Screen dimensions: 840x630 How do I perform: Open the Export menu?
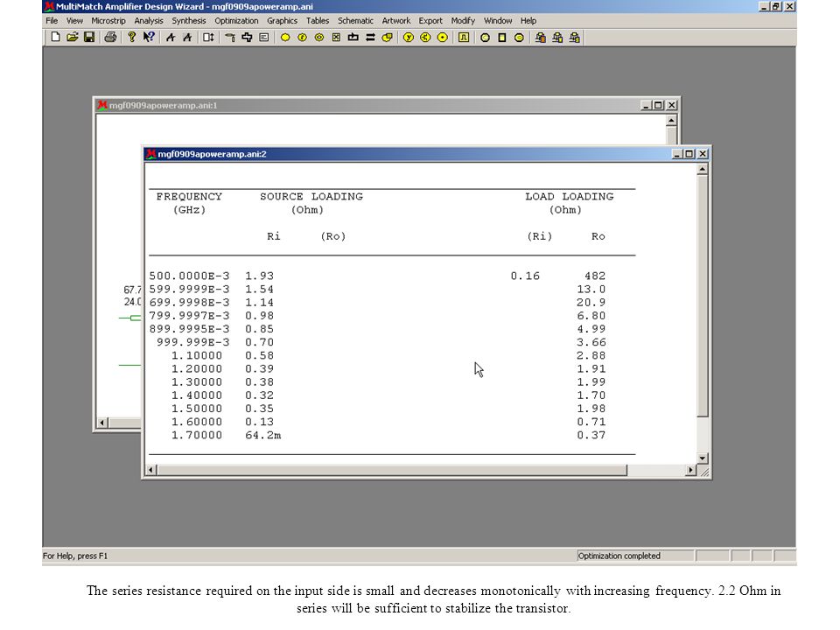(x=430, y=20)
